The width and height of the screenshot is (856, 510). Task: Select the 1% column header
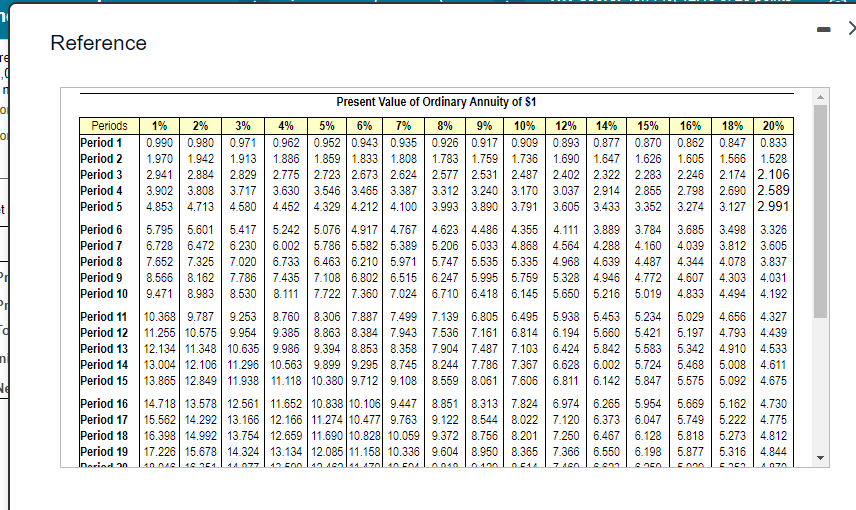[159, 126]
